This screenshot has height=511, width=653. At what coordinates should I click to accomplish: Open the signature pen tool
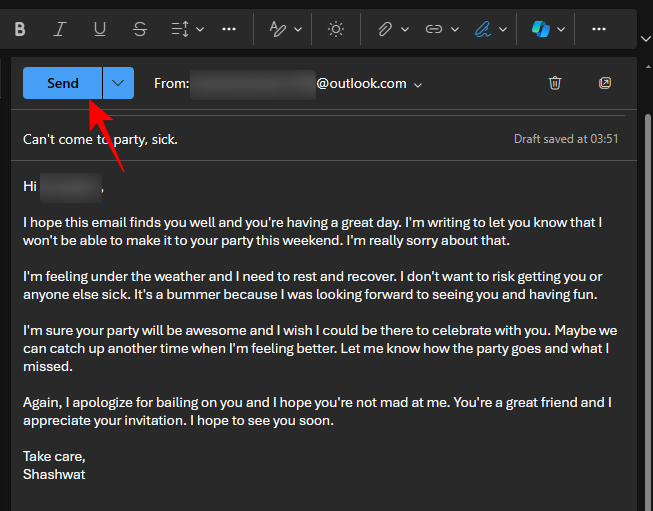click(483, 29)
